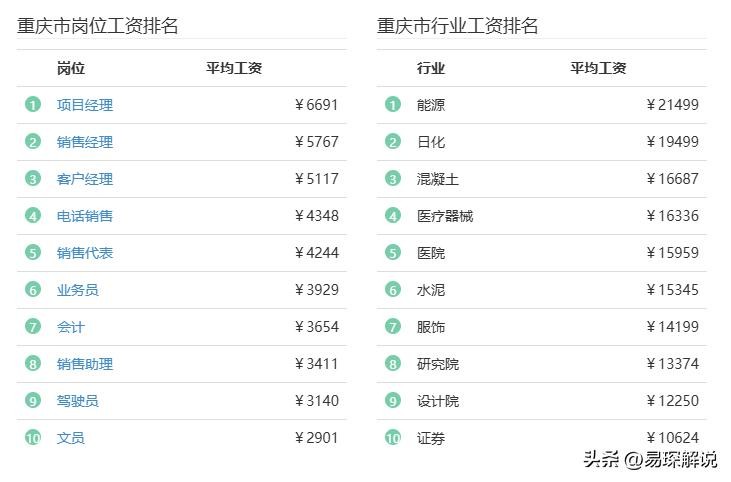Open the 项目经理 job link
The width and height of the screenshot is (731, 482).
[x=85, y=105]
